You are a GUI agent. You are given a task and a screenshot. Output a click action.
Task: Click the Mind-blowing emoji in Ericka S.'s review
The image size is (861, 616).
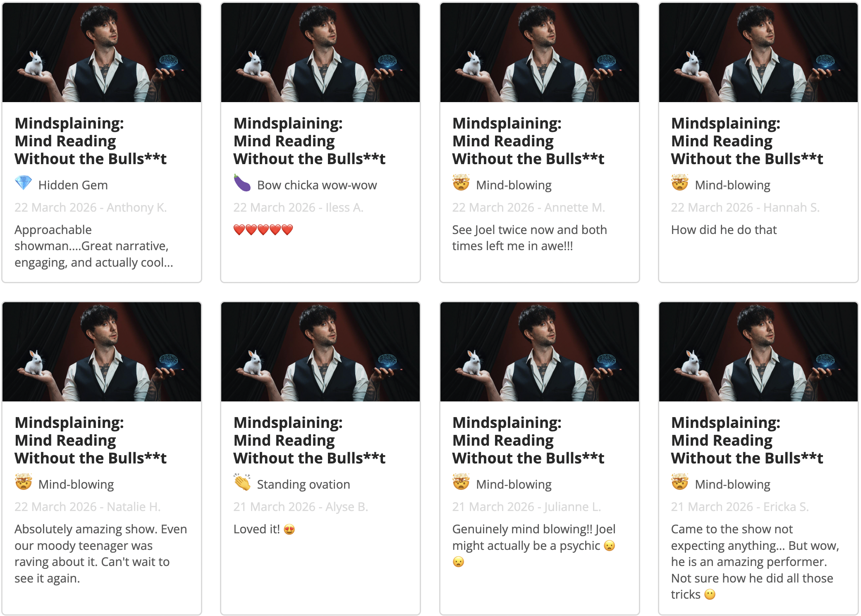coord(680,482)
